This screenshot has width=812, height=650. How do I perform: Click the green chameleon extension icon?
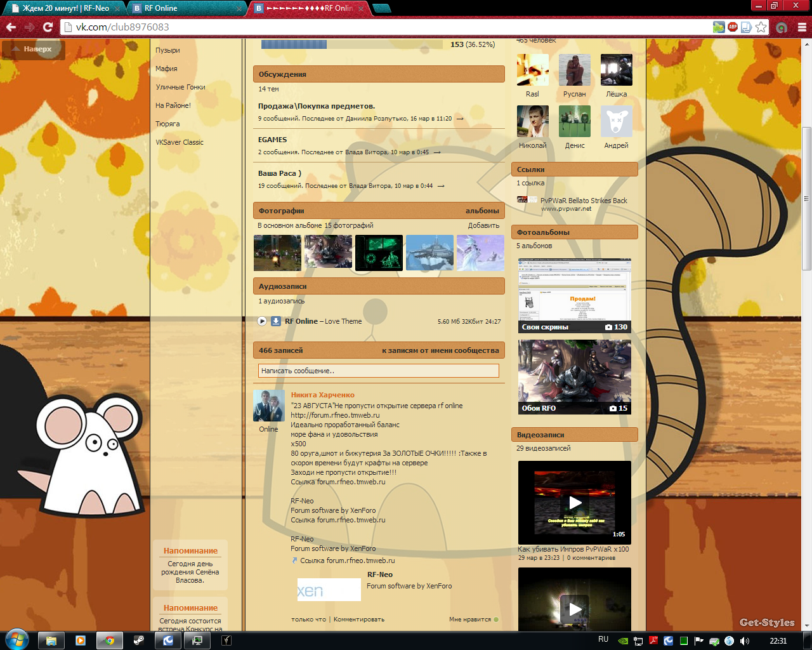(x=719, y=27)
